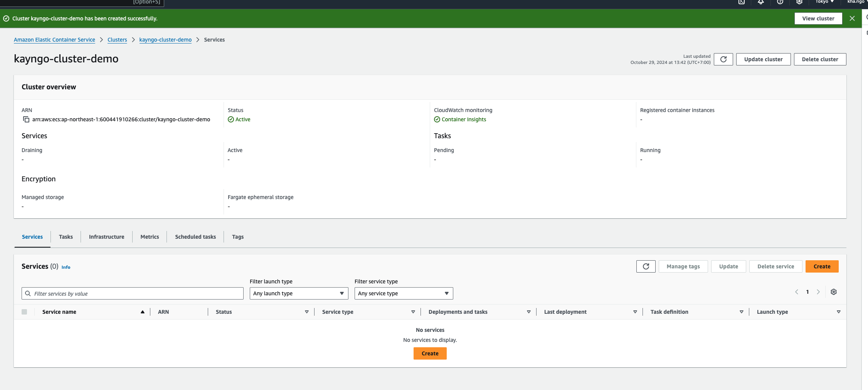The image size is (868, 390).
Task: Refresh the cluster details
Action: pos(723,59)
